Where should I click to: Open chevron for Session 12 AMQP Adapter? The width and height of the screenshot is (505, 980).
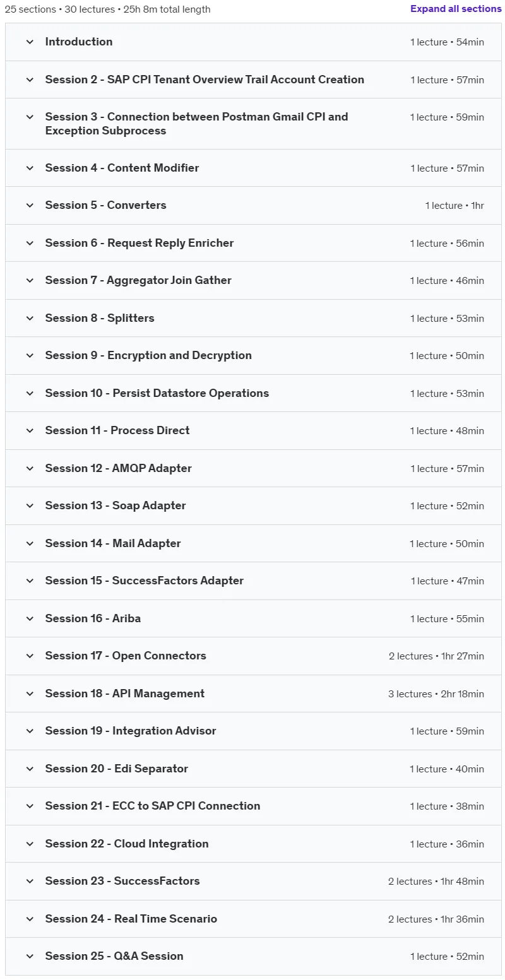tap(30, 469)
